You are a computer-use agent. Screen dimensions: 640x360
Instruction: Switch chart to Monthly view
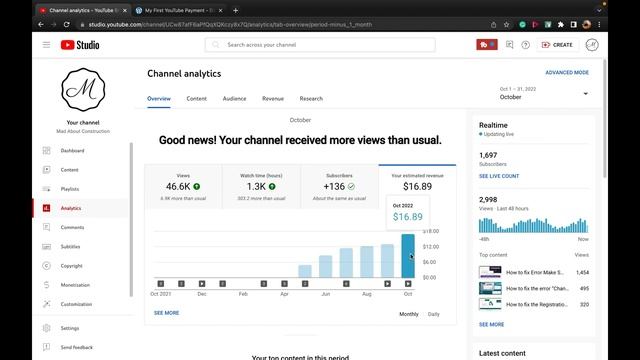(x=409, y=314)
